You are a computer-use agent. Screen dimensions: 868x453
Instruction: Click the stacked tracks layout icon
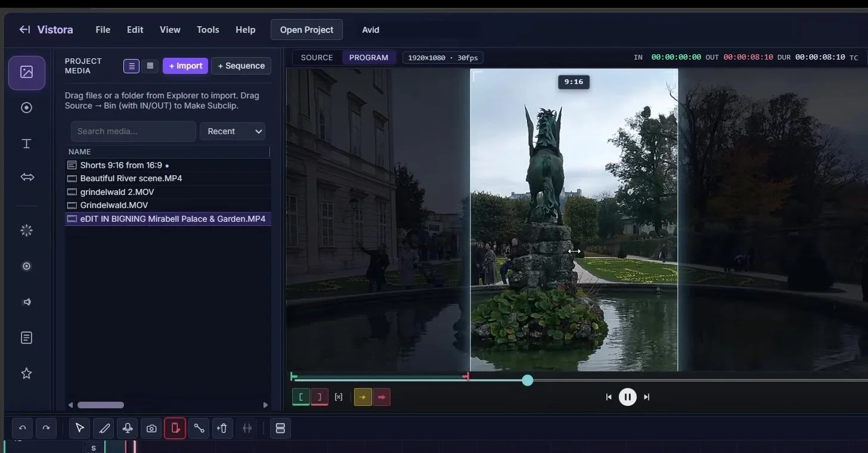click(280, 428)
